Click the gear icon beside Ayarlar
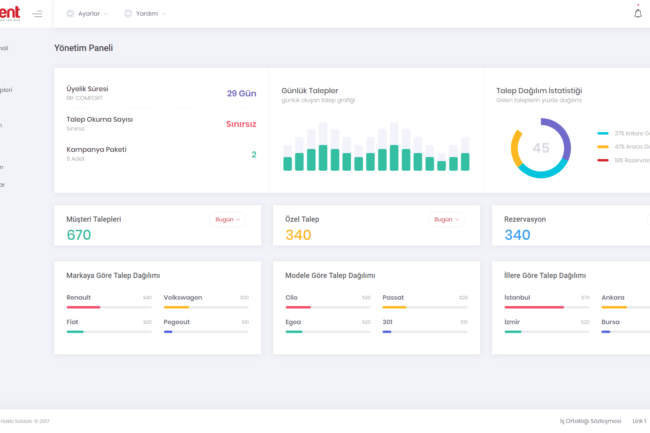Screen dimensions: 650x433 (x=70, y=14)
